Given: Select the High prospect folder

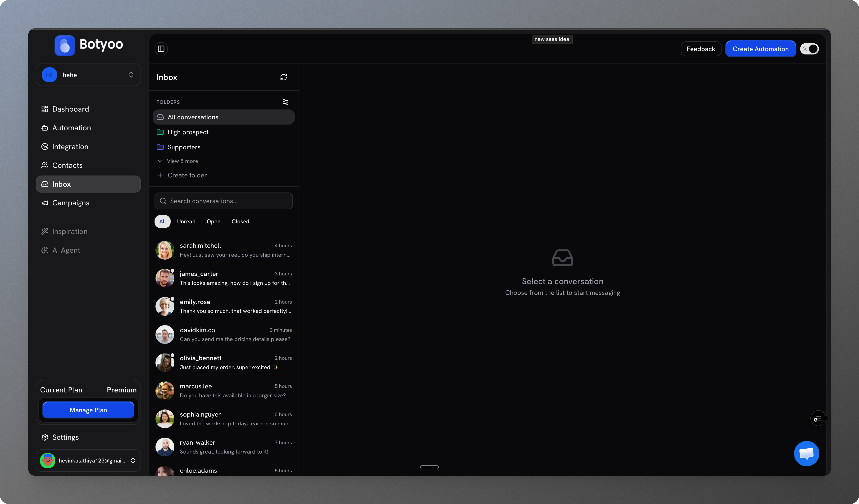Looking at the screenshot, I should [224, 132].
